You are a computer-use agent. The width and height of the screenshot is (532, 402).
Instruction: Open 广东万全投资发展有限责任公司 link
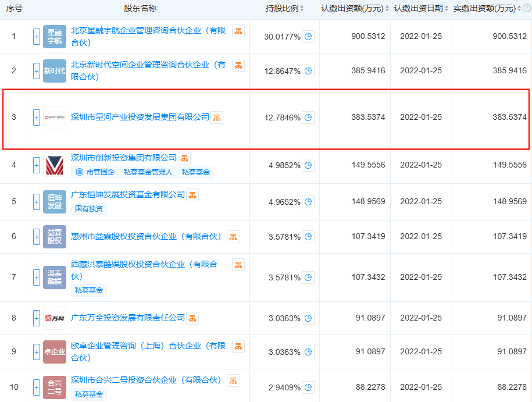pos(127,318)
